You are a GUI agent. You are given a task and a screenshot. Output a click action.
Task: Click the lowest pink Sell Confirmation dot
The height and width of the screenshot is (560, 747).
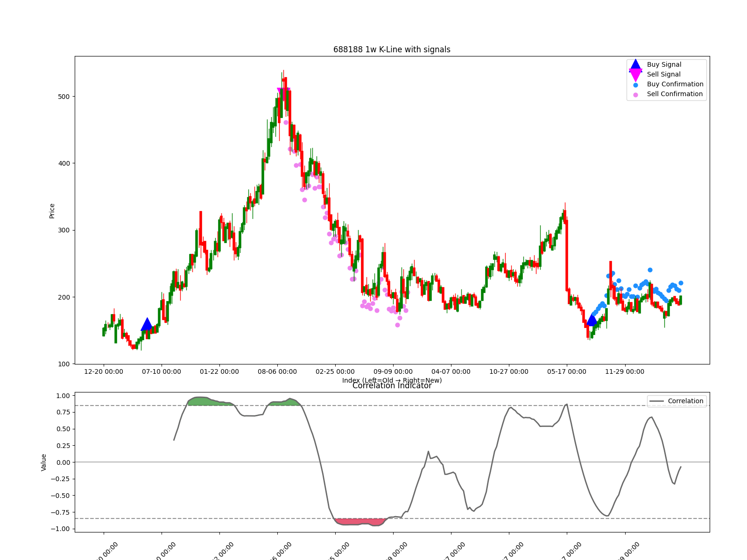pyautogui.click(x=397, y=325)
